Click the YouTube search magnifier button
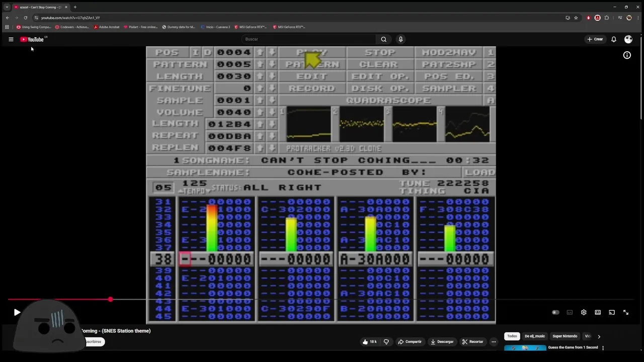 point(383,39)
